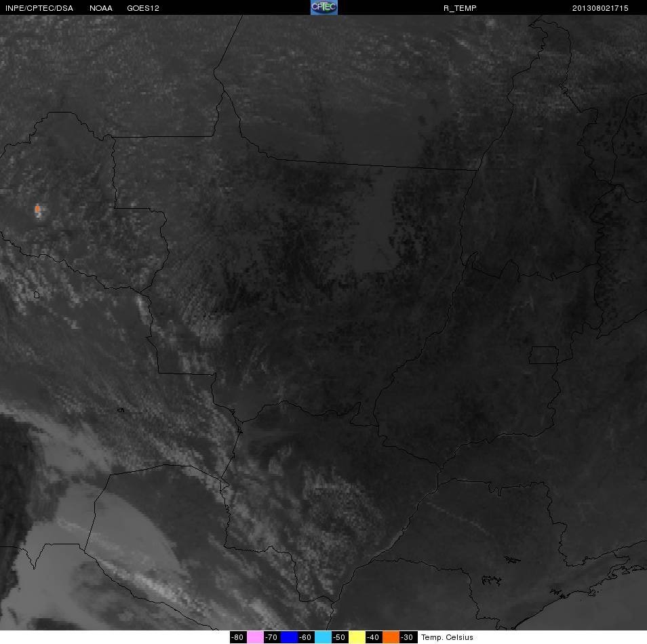Click the pink -80 to -70 legend swatch
647x644 pixels.
[256, 637]
